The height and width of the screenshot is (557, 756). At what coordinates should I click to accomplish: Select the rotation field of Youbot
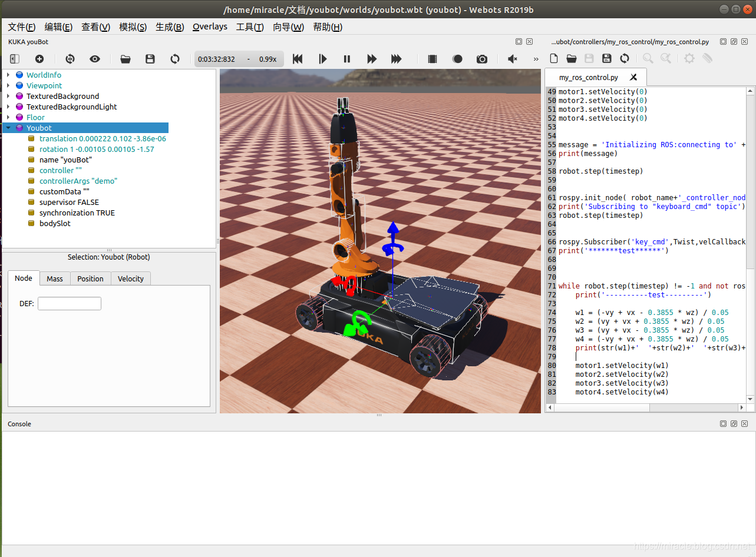97,149
